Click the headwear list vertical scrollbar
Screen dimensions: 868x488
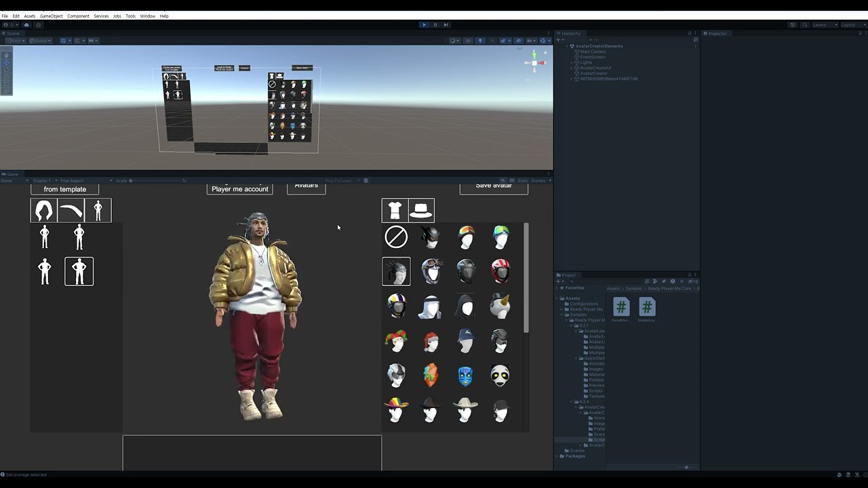click(x=526, y=278)
